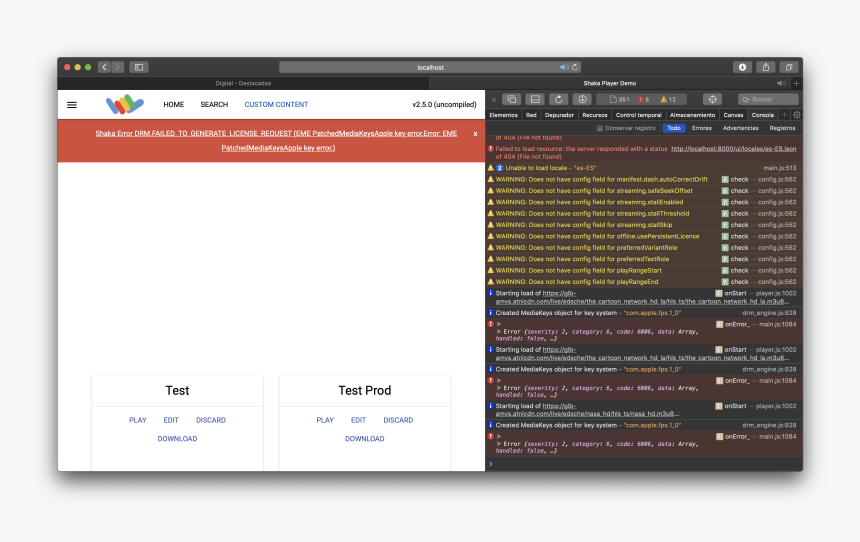Add new inspector tab with plus button

point(784,115)
